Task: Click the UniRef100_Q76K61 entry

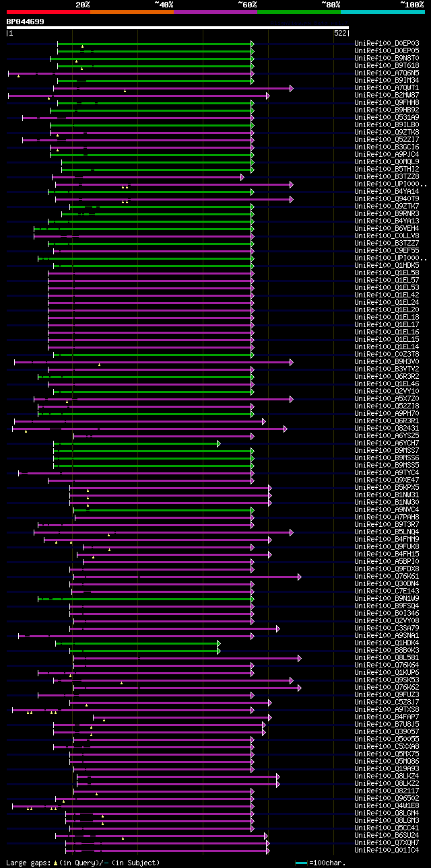Action: pos(387,577)
